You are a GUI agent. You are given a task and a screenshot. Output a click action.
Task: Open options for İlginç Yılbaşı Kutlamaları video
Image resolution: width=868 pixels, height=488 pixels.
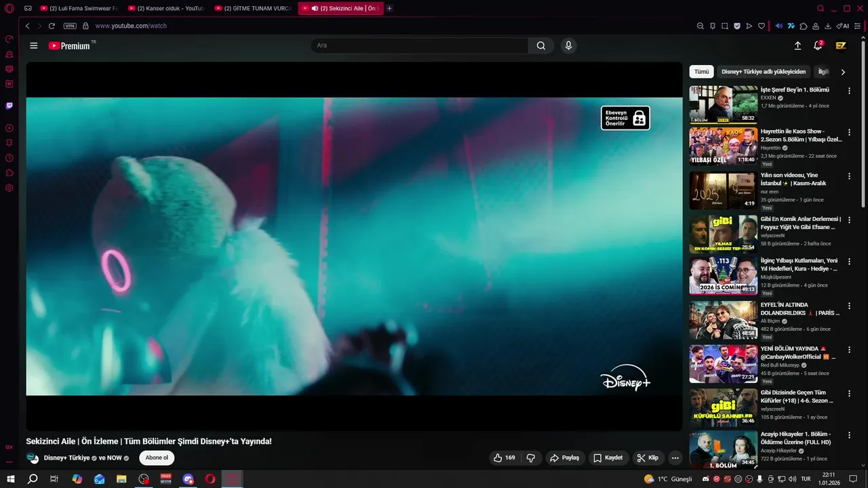click(x=849, y=262)
